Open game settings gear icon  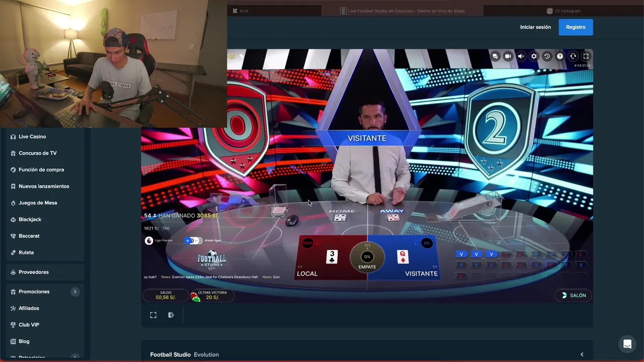[534, 56]
